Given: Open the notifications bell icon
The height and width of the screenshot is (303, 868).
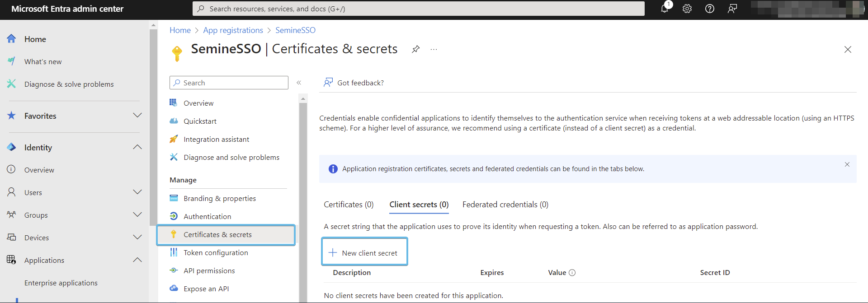Looking at the screenshot, I should [664, 9].
